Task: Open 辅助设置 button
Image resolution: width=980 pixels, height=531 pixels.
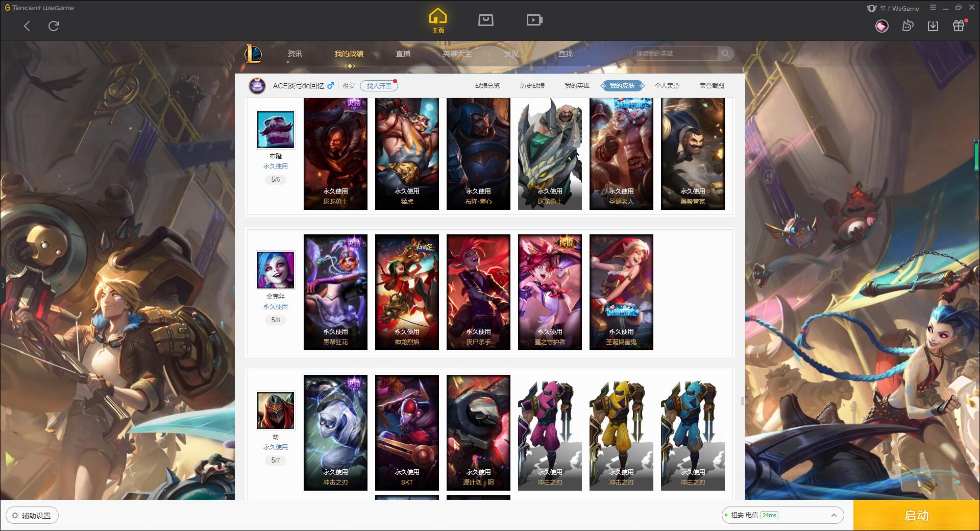Action: 32,516
